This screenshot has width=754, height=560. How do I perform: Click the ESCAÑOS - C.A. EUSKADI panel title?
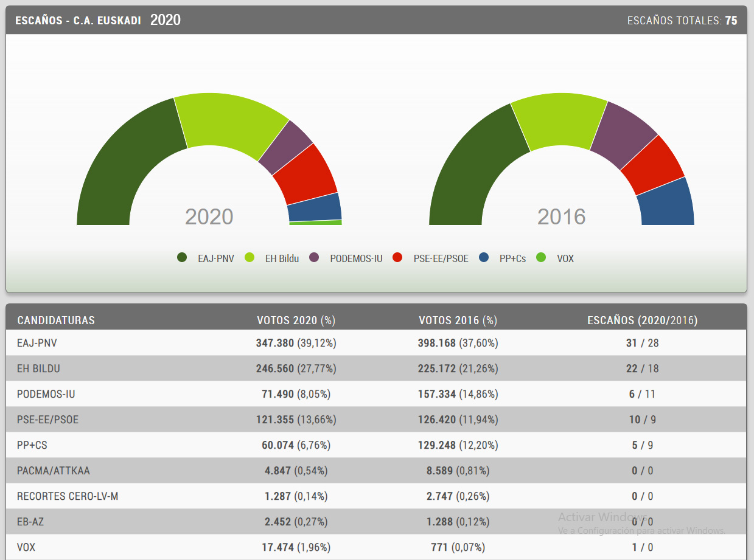[x=78, y=20]
